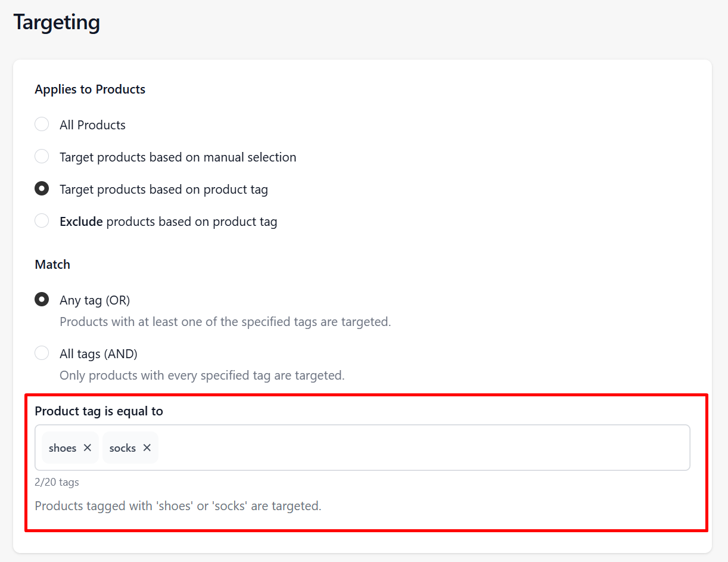Viewport: 728px width, 562px height.
Task: Select target products based on product tag
Action: point(42,189)
